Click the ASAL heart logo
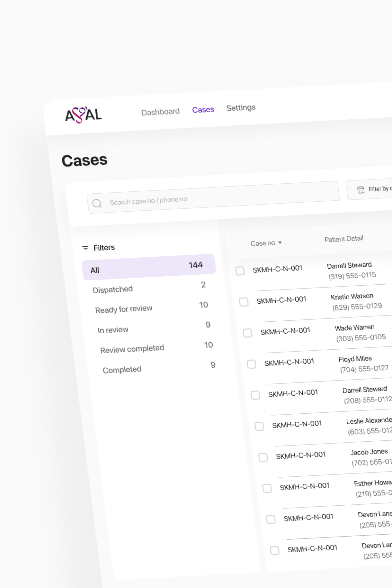 (x=83, y=115)
